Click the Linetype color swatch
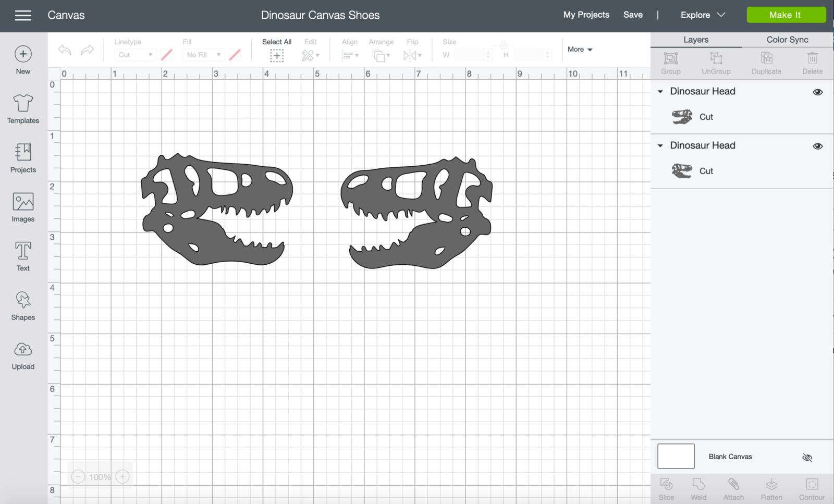 (167, 55)
